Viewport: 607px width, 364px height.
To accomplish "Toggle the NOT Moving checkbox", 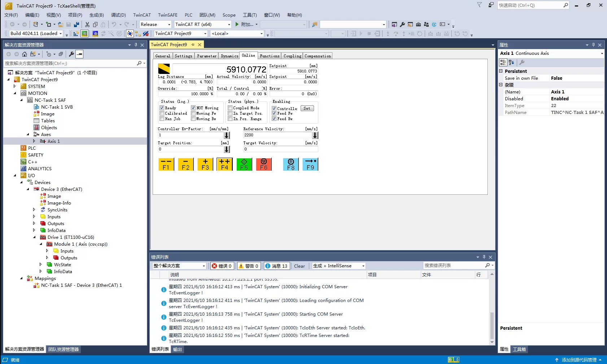I will pos(193,108).
